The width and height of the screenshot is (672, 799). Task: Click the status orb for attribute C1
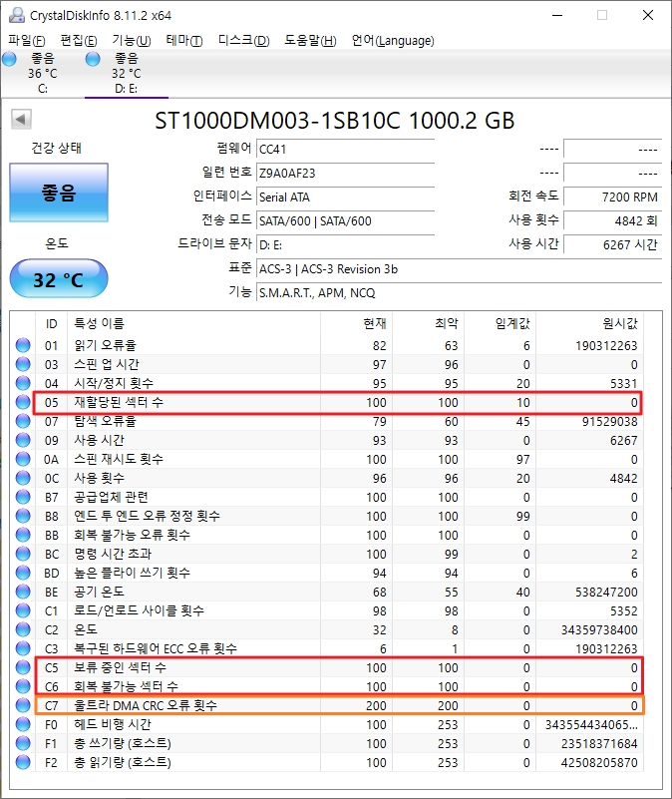pyautogui.click(x=23, y=610)
